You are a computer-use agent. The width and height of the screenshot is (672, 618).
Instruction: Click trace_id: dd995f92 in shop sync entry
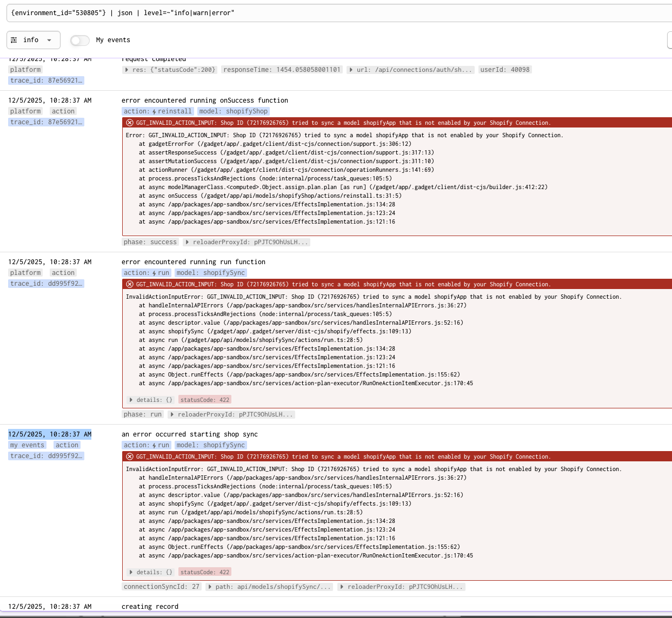(x=46, y=456)
